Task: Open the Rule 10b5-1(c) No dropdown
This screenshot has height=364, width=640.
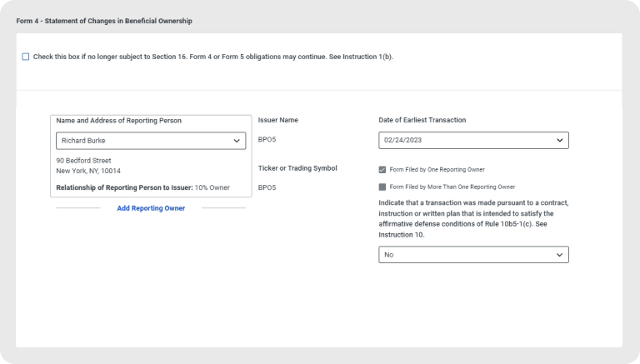Action: pyautogui.click(x=473, y=255)
